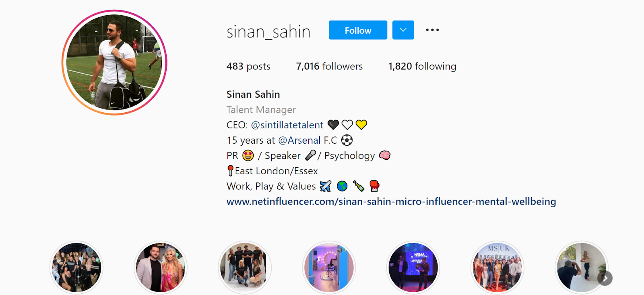Open the MS UK red carpet highlight
The height and width of the screenshot is (295, 644).
click(x=497, y=268)
